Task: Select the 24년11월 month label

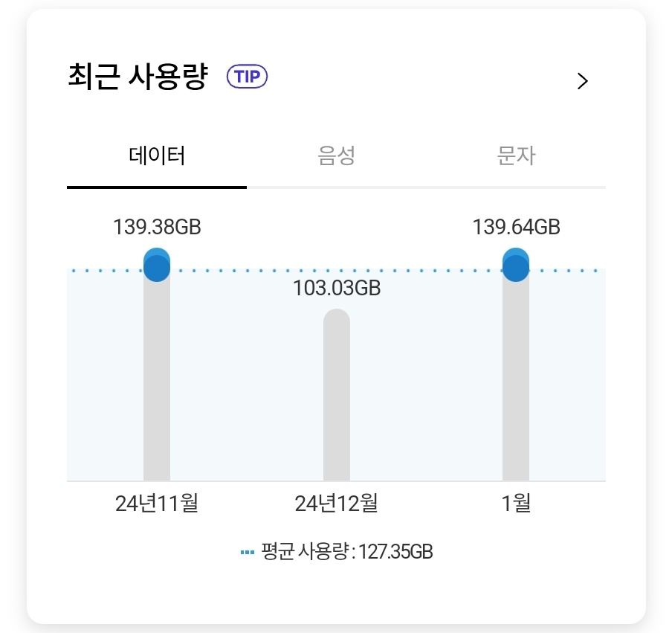Action: (x=157, y=503)
